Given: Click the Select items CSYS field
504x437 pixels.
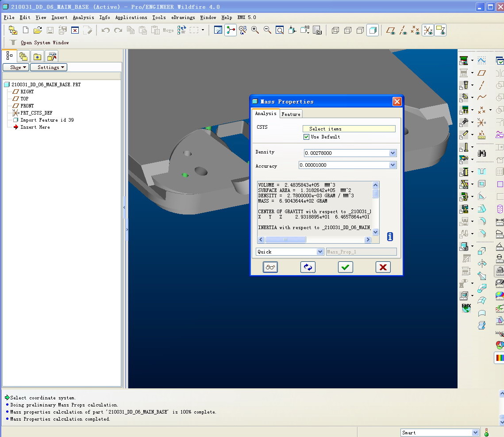Looking at the screenshot, I should (x=349, y=129).
